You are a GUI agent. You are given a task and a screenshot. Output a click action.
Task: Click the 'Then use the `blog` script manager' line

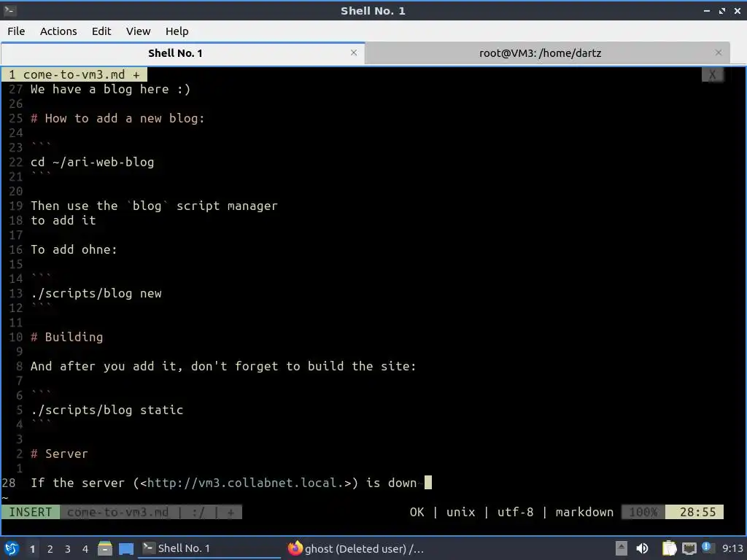154,206
